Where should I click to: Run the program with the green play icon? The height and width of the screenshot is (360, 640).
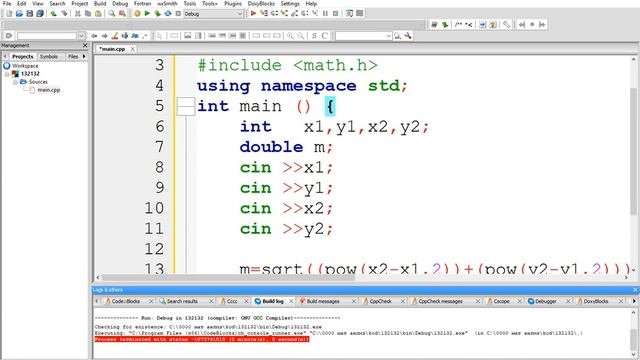pos(147,13)
